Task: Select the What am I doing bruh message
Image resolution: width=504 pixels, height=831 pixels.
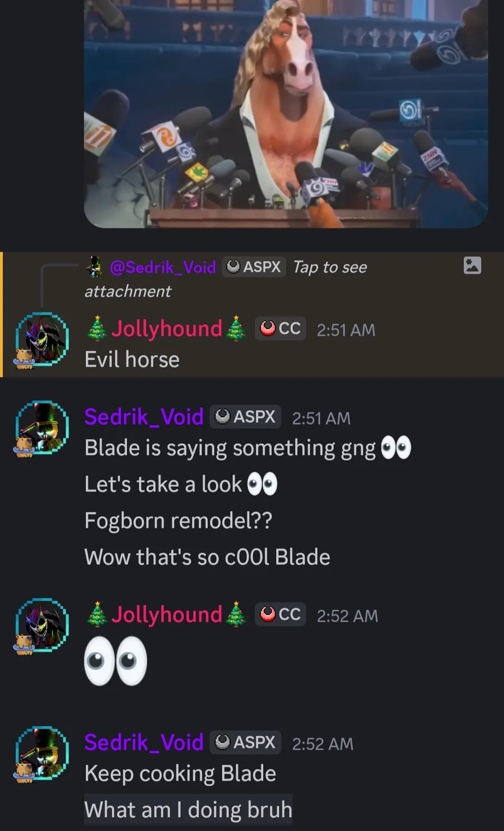Action: [188, 810]
